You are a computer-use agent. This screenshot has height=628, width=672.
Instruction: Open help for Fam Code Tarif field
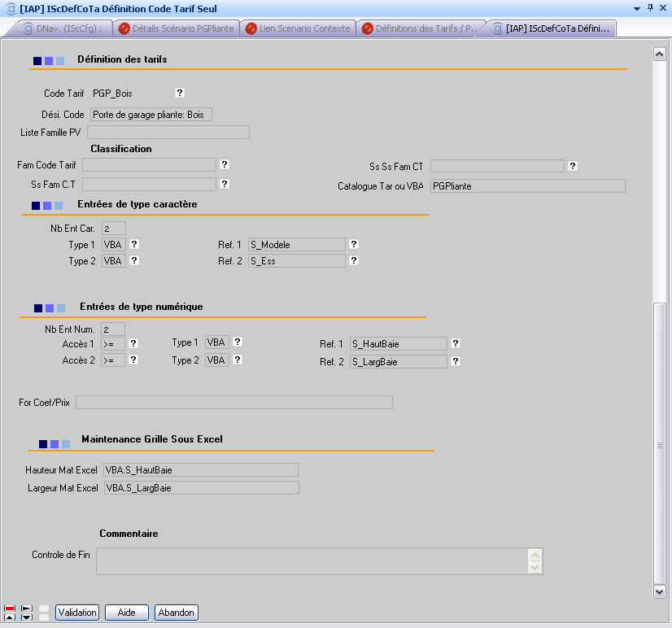coord(225,165)
